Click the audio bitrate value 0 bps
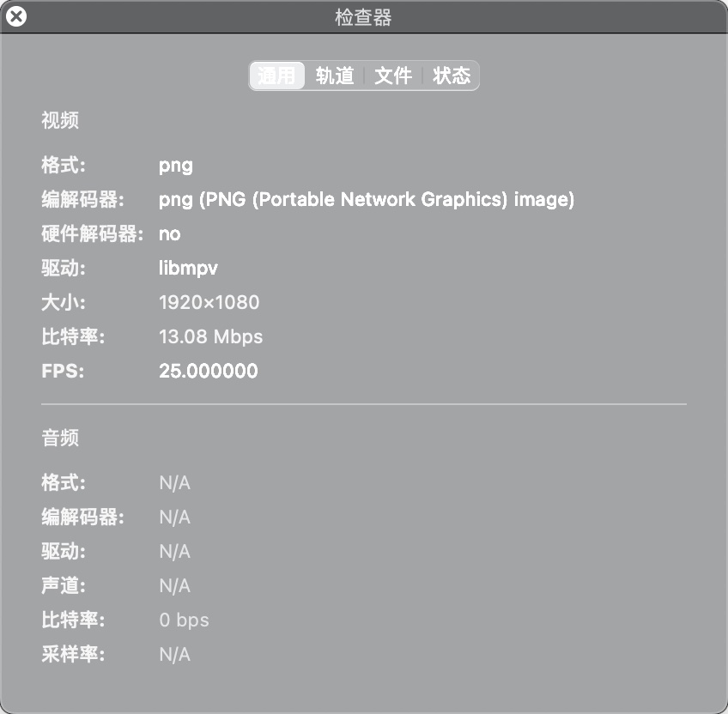The height and width of the screenshot is (714, 728). 184,620
